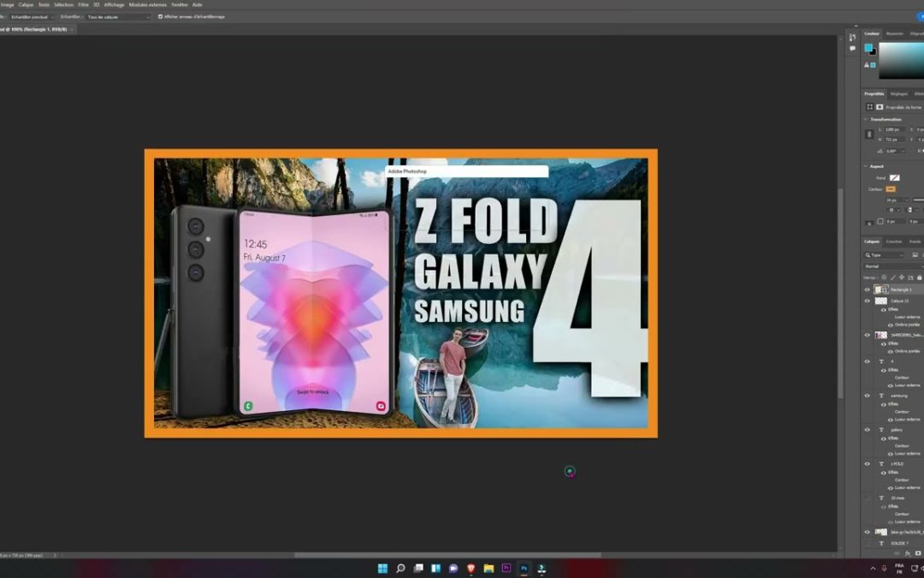Click the lock transparent pixels icon
This screenshot has height=578, width=924.
coord(883,277)
